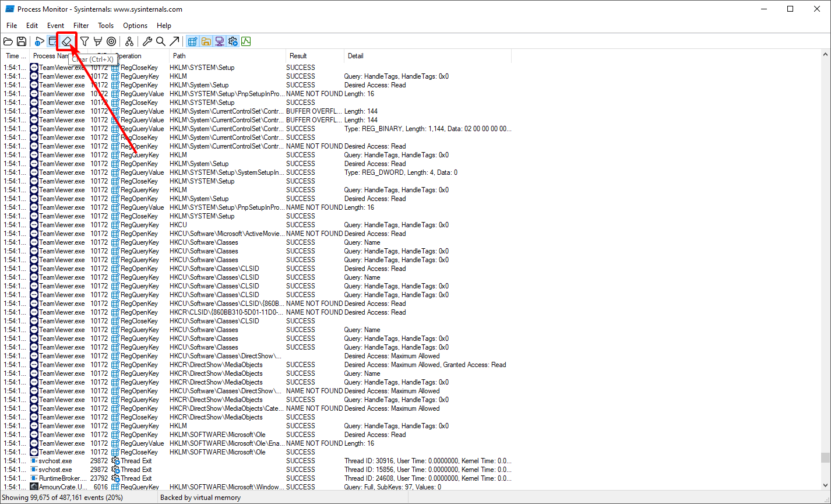Click the HKLM\SOFTWARE\Microsoft\Ole\Ena... path cell
The image size is (831, 504).
(227, 443)
